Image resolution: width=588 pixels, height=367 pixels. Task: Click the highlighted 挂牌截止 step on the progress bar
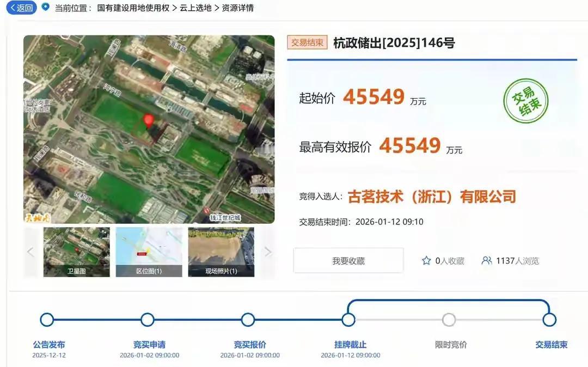point(349,321)
